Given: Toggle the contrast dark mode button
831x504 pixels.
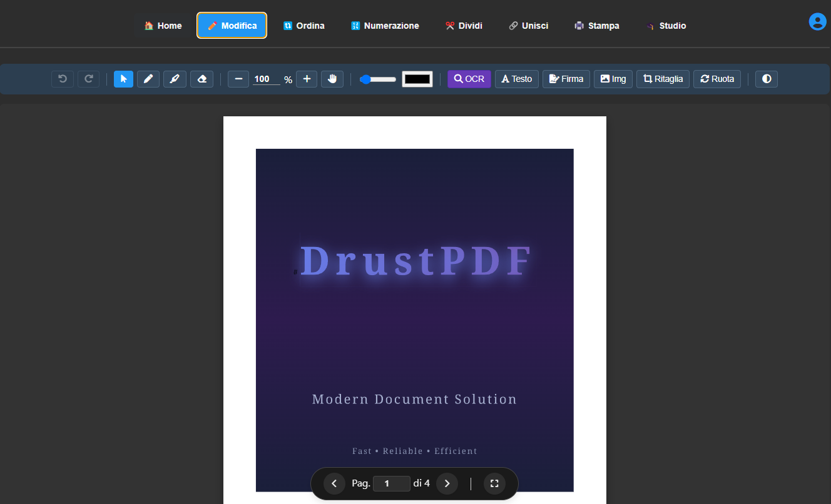Looking at the screenshot, I should point(767,79).
